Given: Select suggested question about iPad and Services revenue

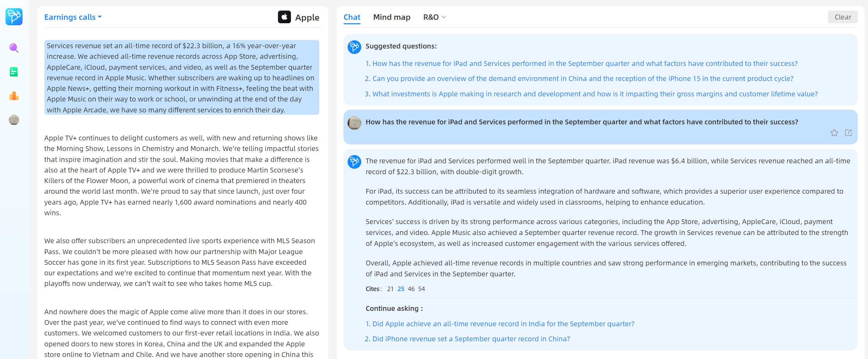Looking at the screenshot, I should 582,64.
